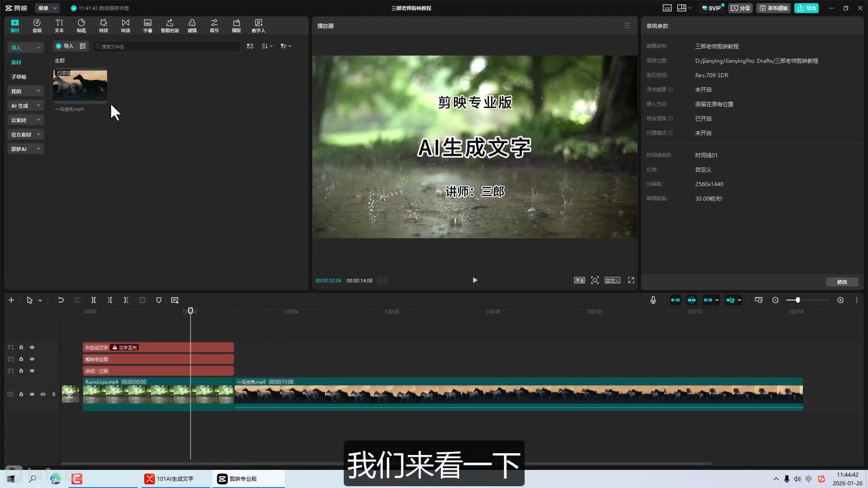Mute the main video track audio

[43, 394]
